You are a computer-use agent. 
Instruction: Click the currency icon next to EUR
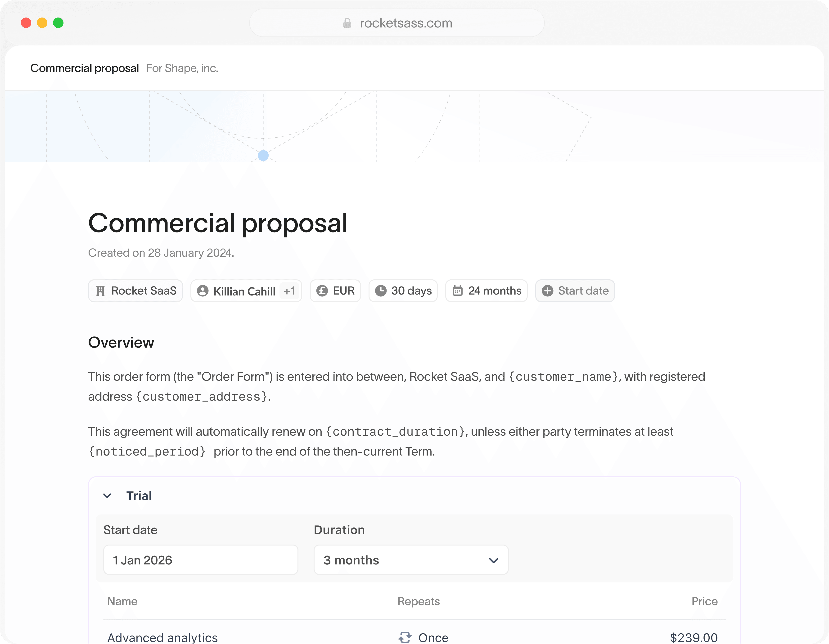pyautogui.click(x=322, y=291)
